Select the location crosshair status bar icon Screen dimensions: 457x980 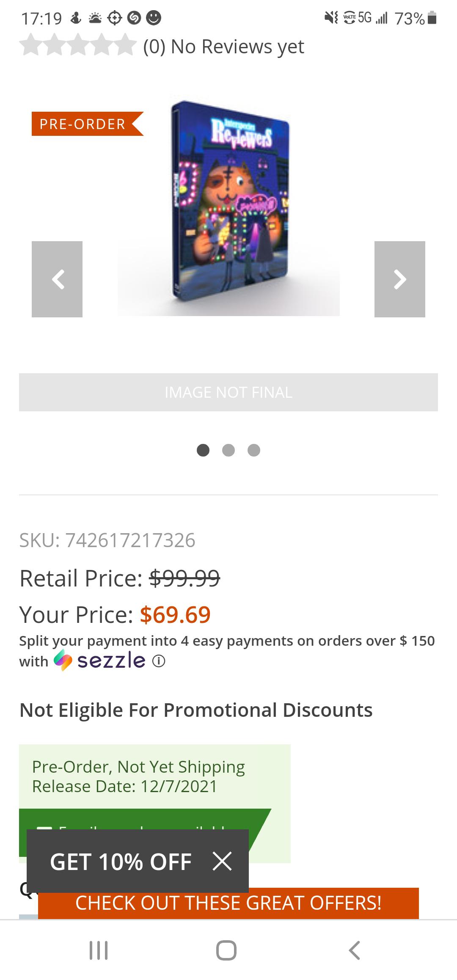(113, 18)
